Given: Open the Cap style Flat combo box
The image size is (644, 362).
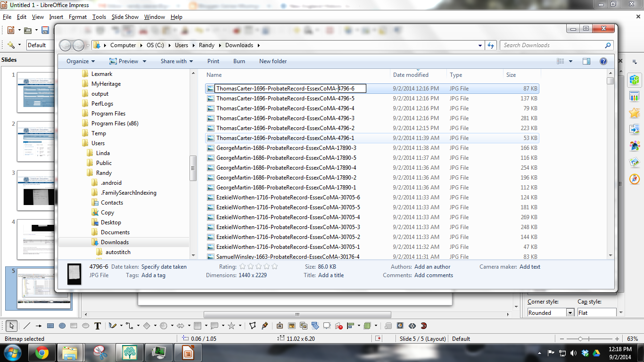Looking at the screenshot, I should (x=597, y=313).
